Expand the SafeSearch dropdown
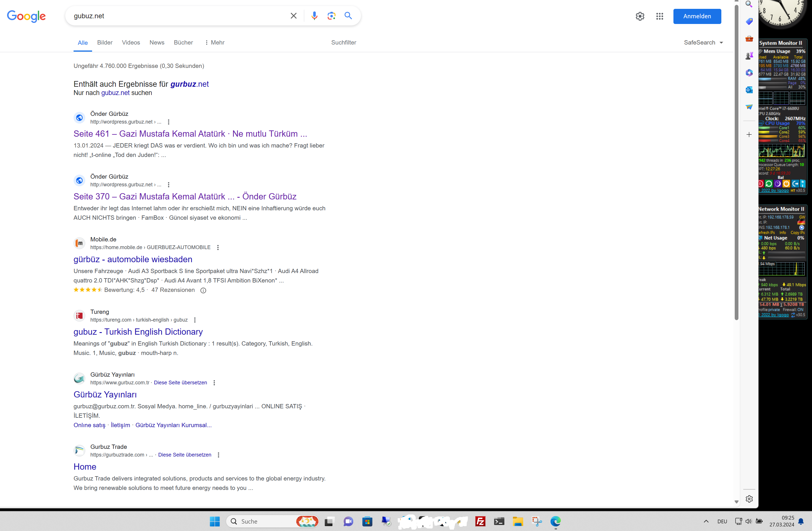This screenshot has width=812, height=531. coord(703,42)
